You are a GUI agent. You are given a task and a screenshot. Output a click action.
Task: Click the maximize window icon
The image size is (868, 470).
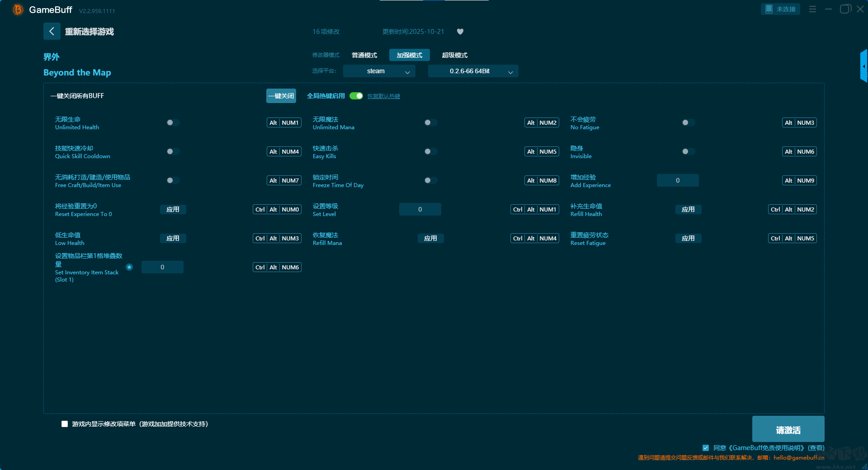(x=845, y=9)
